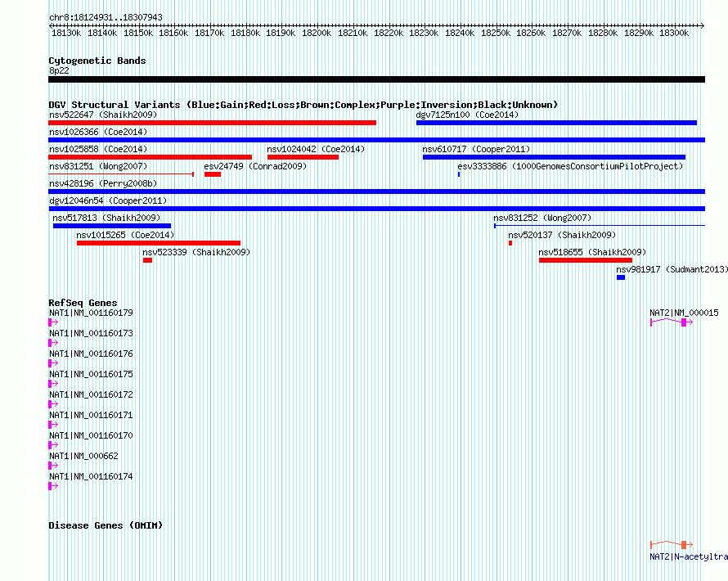Click the NAT1|NM_001160179 transcript label
Viewport: 728px width, 581px height.
(x=91, y=313)
